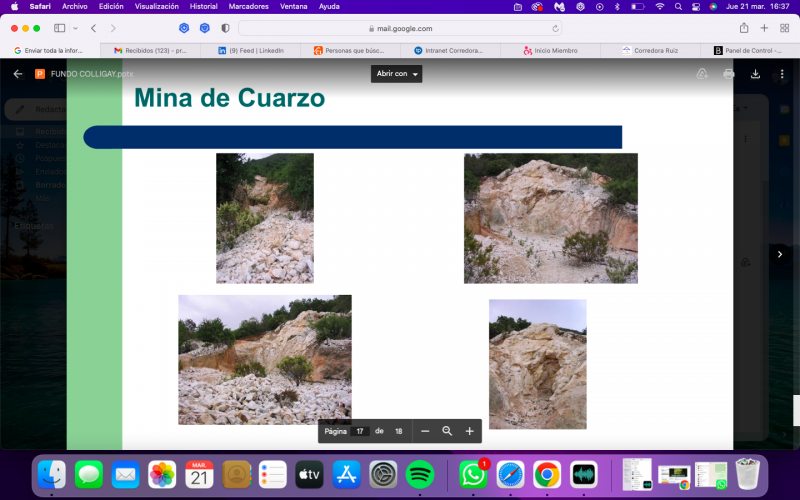Open the three-dot more options menu
This screenshot has height=500, width=800.
tap(782, 74)
